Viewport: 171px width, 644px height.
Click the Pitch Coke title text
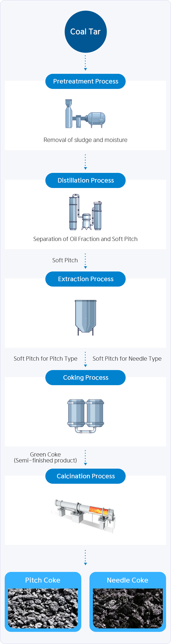pyautogui.click(x=43, y=580)
